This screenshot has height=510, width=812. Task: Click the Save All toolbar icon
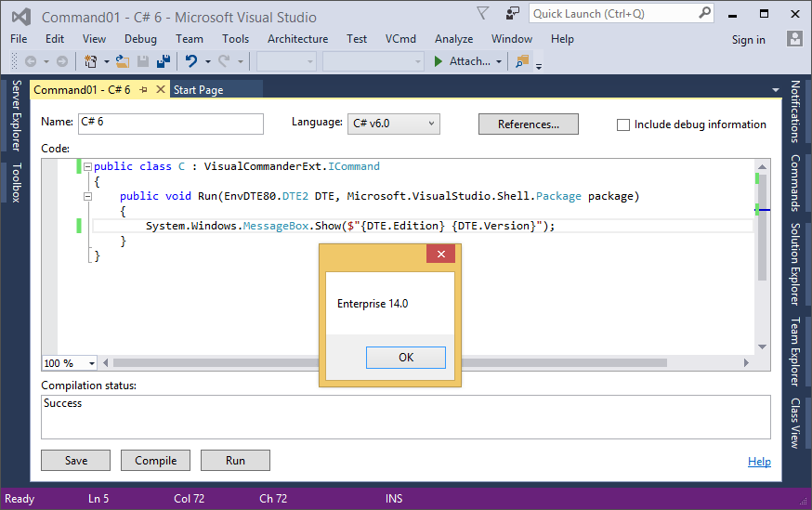pos(164,61)
